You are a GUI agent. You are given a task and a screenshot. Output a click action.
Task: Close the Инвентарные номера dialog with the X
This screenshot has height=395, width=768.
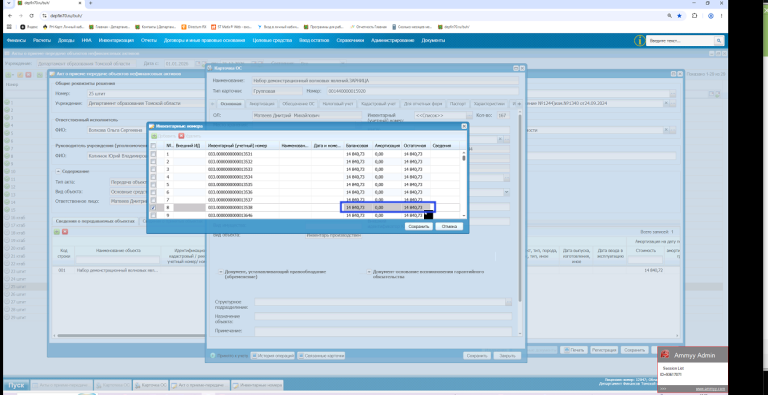click(463, 126)
